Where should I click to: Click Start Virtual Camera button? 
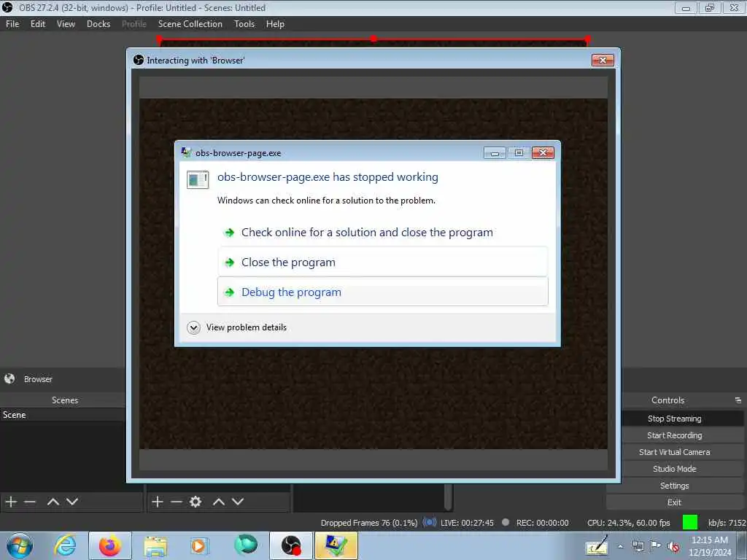pos(674,452)
